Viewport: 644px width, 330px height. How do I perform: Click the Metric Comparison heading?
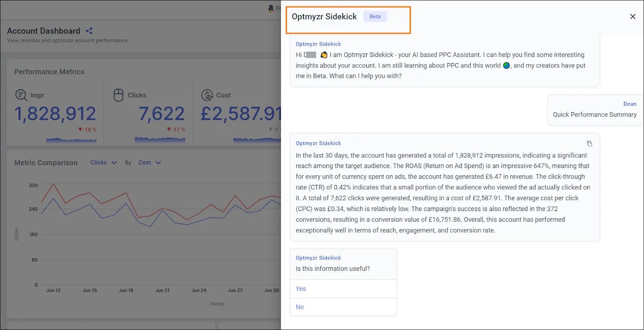(x=46, y=163)
